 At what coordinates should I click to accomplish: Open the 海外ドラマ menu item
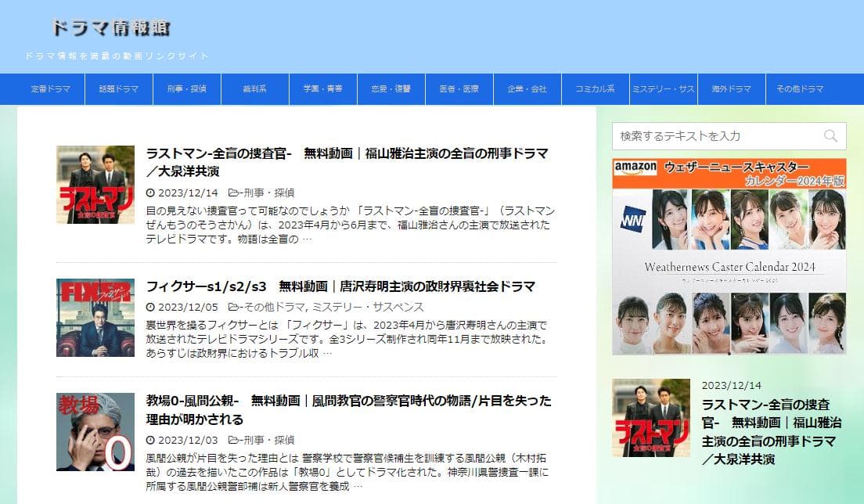pyautogui.click(x=731, y=88)
